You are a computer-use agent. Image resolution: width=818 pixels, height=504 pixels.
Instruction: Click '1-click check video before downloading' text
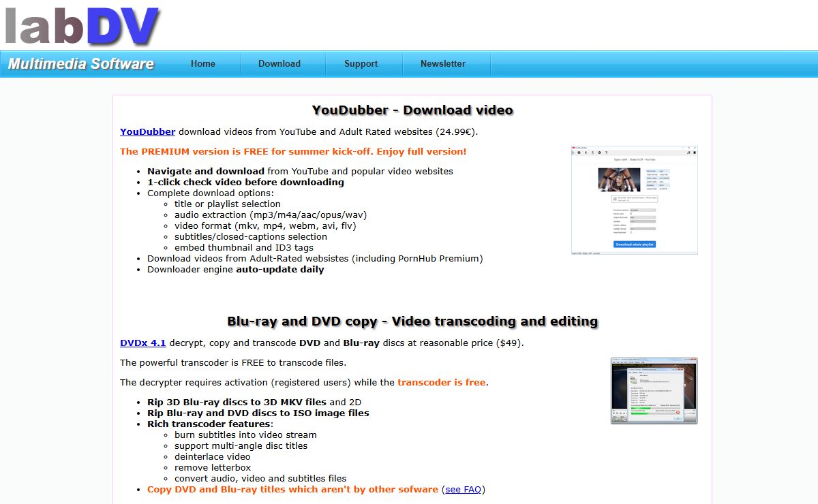pos(245,182)
